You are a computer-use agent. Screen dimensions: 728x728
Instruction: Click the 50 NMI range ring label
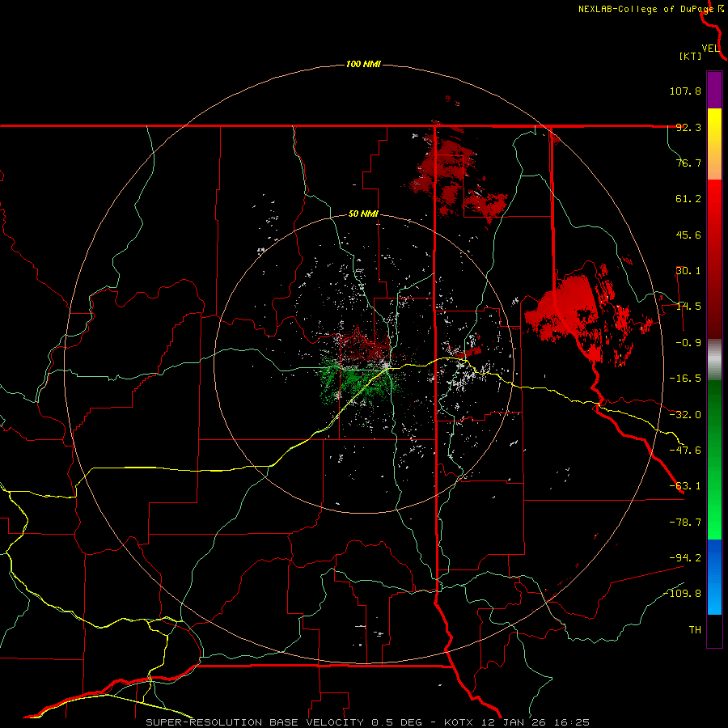pos(363,214)
